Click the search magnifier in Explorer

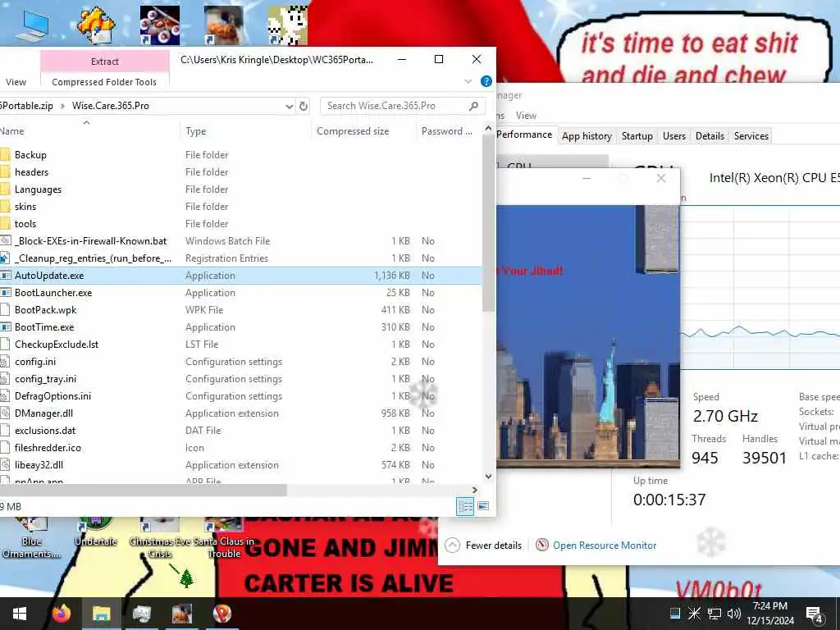pyautogui.click(x=473, y=106)
